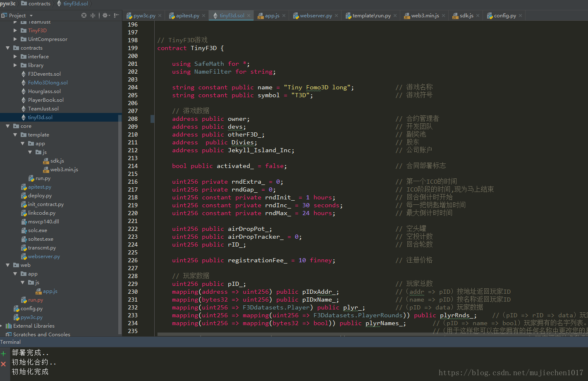The image size is (588, 381).
Task: Open init_contract.py file
Action: 46,204
